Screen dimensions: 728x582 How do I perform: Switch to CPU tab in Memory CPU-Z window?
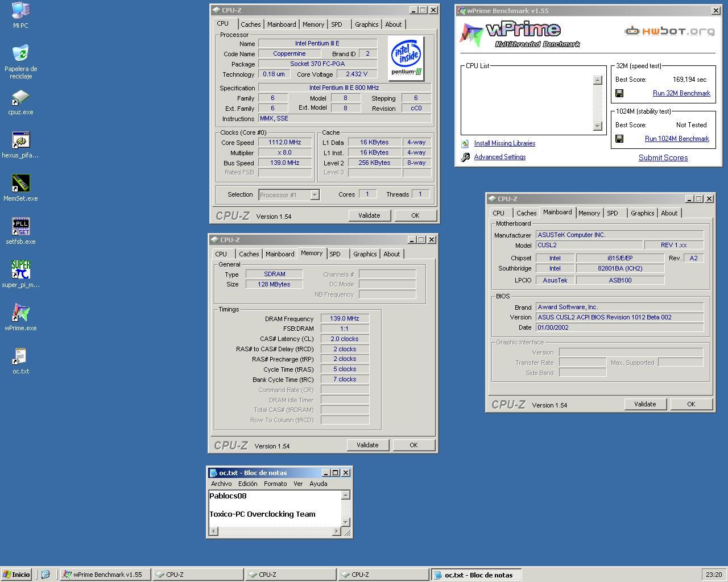[x=221, y=254]
